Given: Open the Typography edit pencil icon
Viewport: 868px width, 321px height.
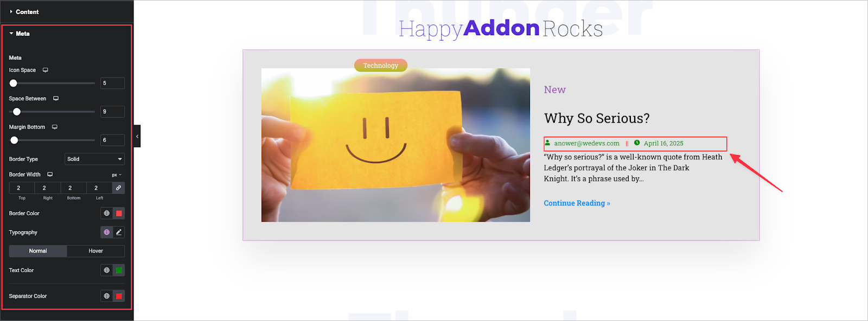Looking at the screenshot, I should pos(119,232).
